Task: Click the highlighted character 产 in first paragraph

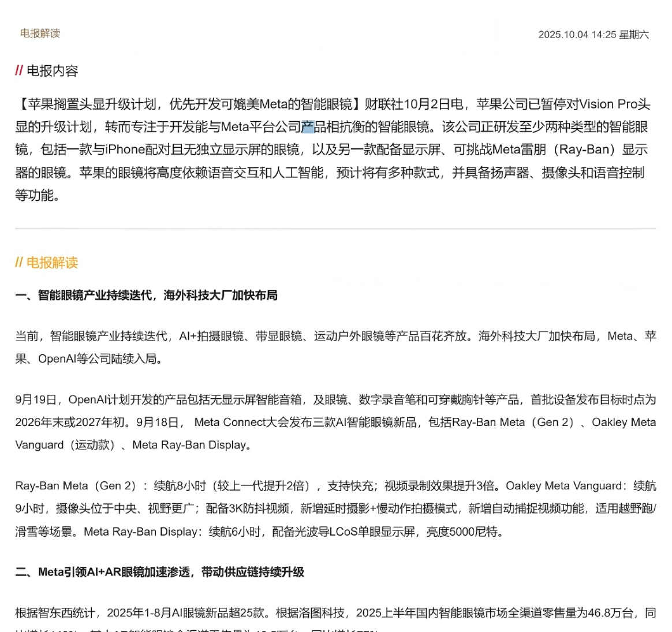Action: pyautogui.click(x=308, y=127)
